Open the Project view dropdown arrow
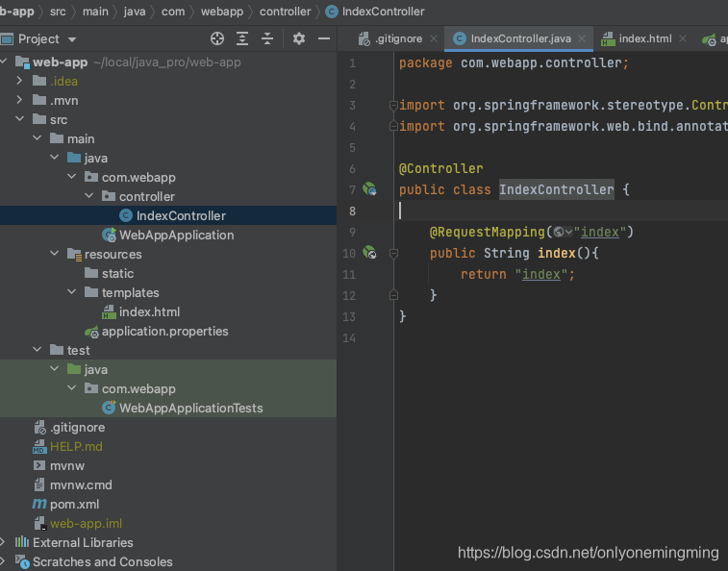Screen dimensions: 728x571 coord(72,39)
